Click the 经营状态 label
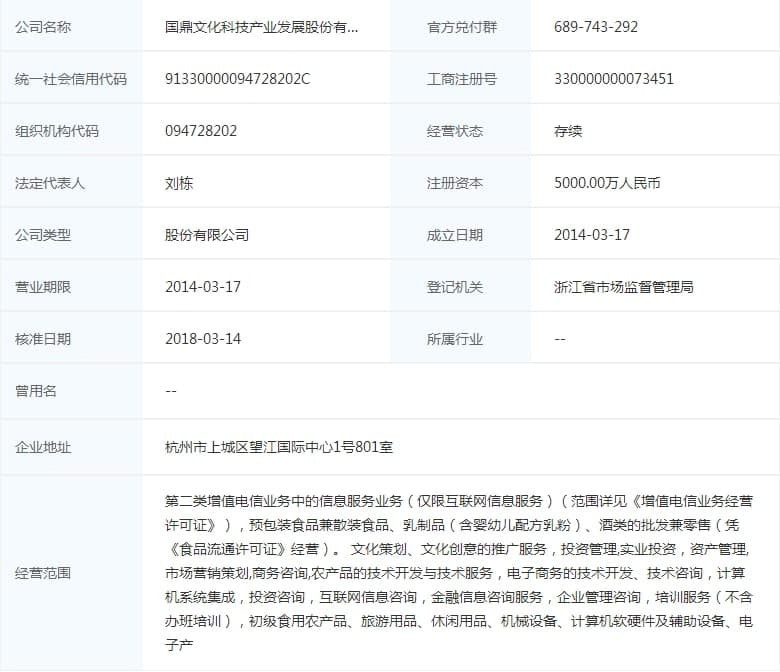Image resolution: width=780 pixels, height=672 pixels. [x=455, y=131]
